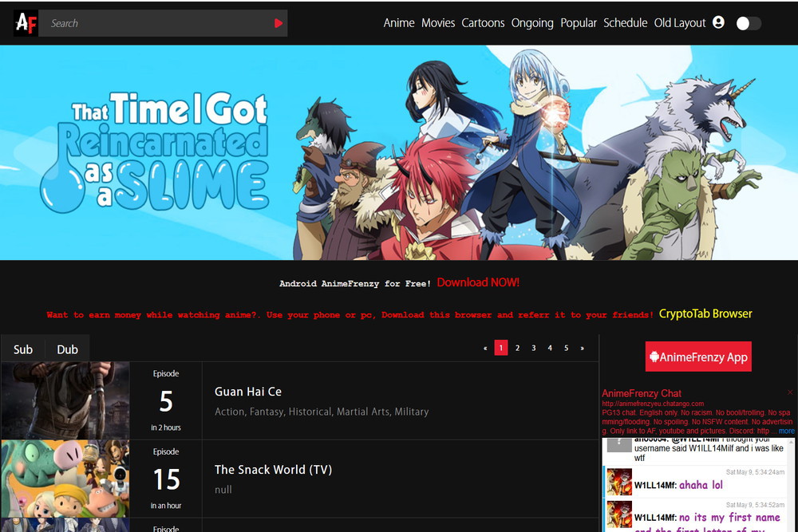Screen dimensions: 798x532
Task: Toggle the dark/light theme switch
Action: coord(749,23)
